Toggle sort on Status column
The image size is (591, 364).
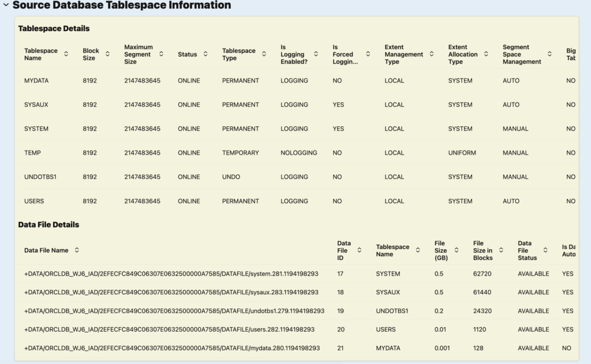click(x=205, y=54)
